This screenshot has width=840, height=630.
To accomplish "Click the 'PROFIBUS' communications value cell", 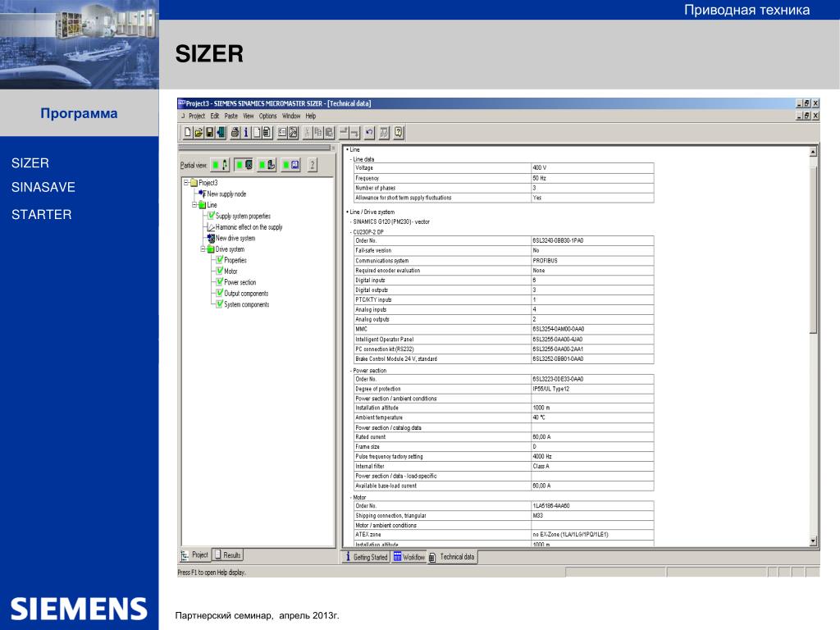I will coord(592,260).
